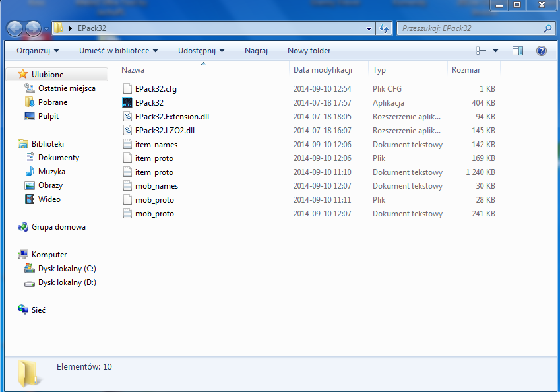Viewport: 560px width, 392px height.
Task: Open the Muzyka library
Action: point(51,172)
